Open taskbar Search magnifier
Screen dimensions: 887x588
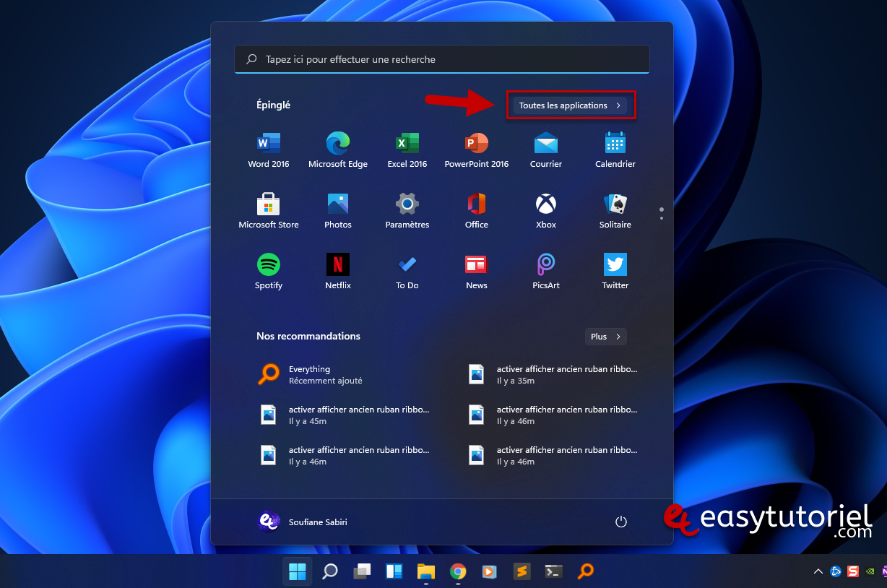coord(330,571)
